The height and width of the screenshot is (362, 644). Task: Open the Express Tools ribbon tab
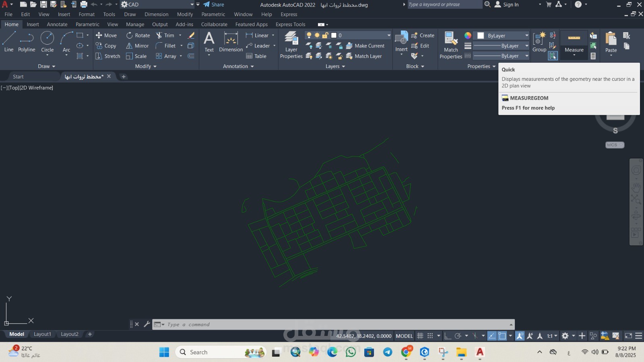click(x=290, y=25)
